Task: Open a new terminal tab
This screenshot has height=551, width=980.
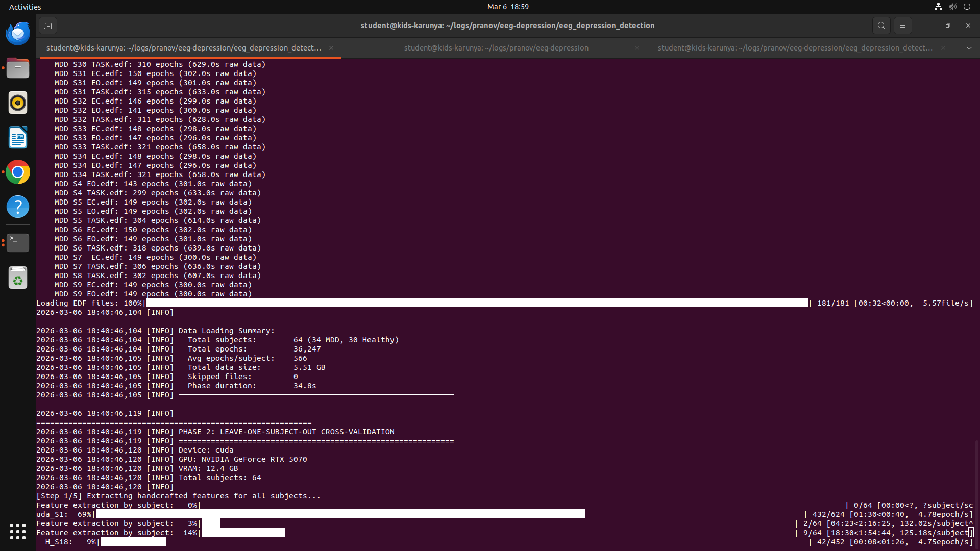Action: 48,26
